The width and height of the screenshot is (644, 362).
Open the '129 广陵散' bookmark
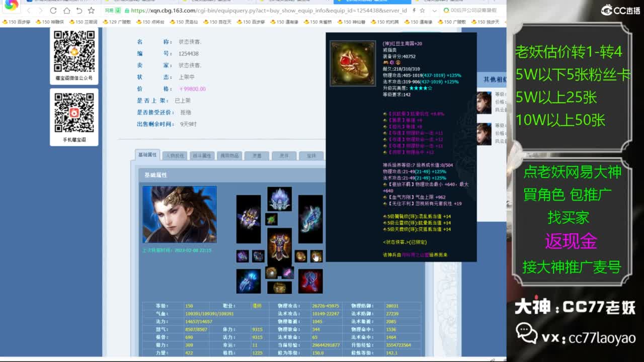click(116, 22)
